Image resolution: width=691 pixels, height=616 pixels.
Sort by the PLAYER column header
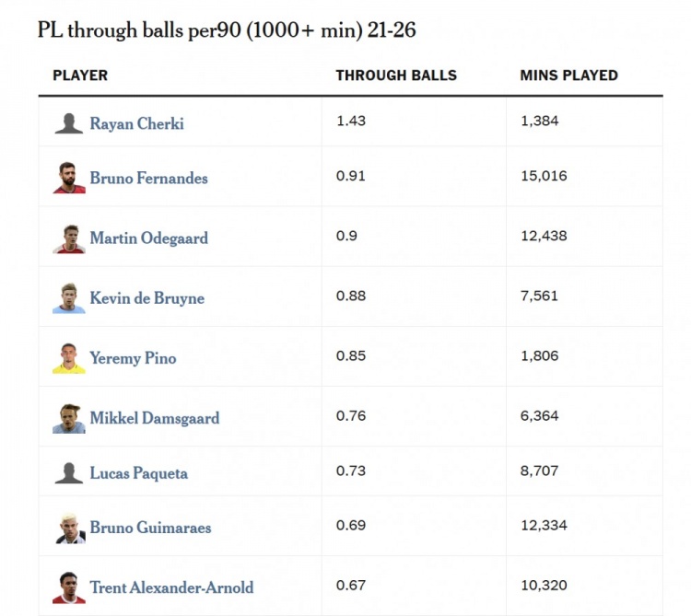[x=80, y=76]
